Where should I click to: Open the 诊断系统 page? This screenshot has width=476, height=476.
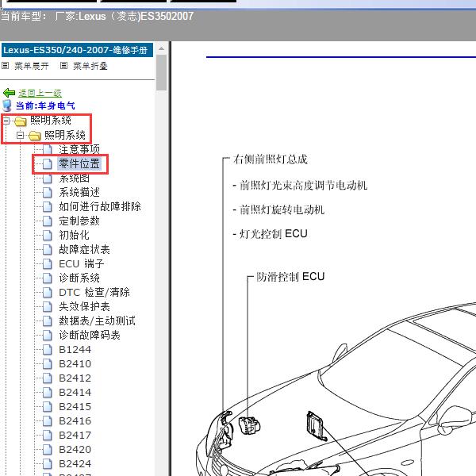coord(79,278)
